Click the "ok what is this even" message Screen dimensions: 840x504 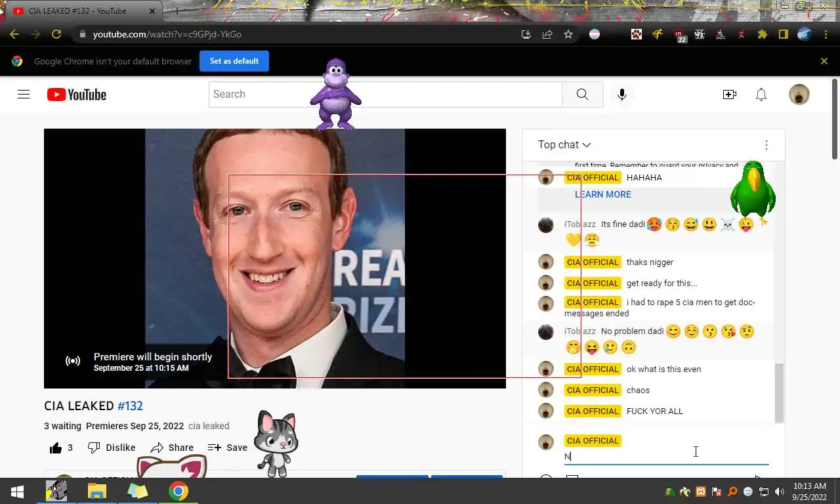pyautogui.click(x=663, y=369)
